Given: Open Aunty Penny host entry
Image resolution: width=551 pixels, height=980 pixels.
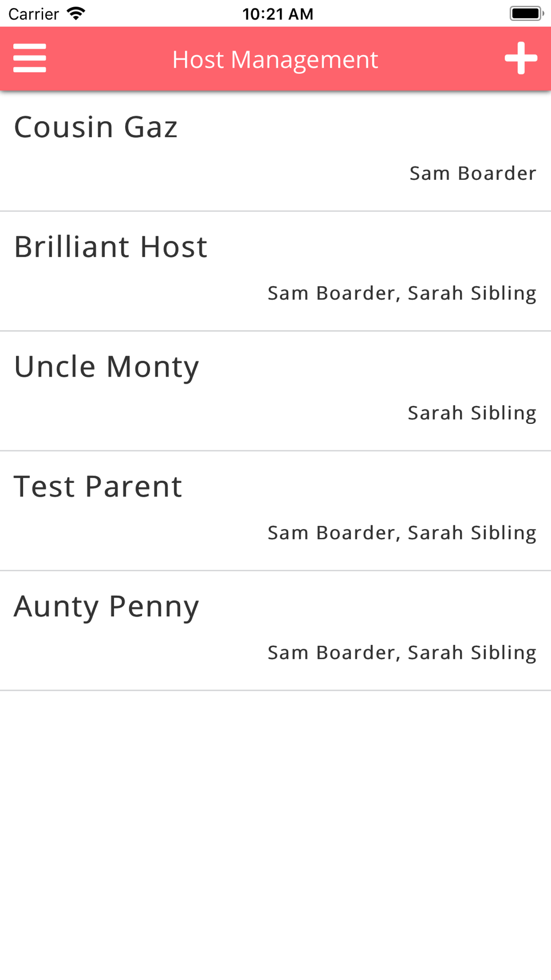Looking at the screenshot, I should tap(275, 630).
